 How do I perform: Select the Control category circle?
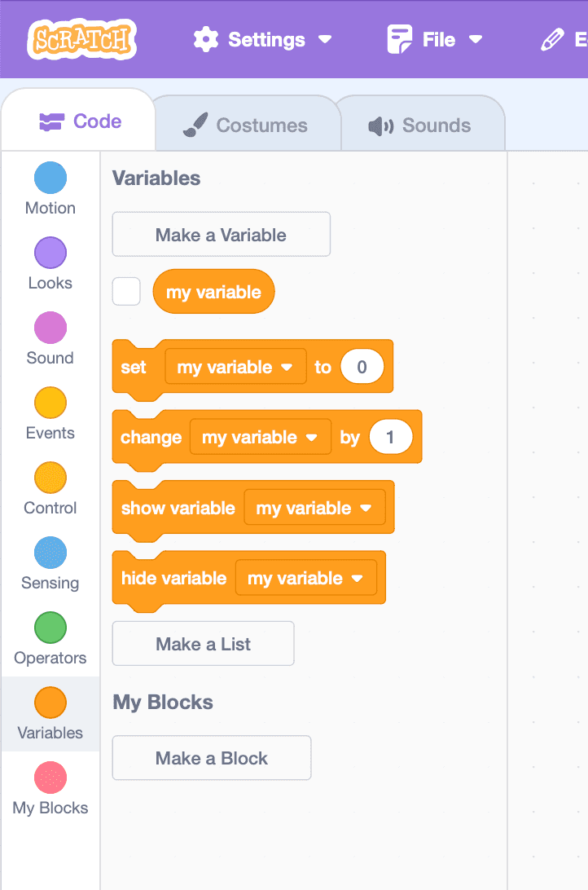click(x=50, y=478)
